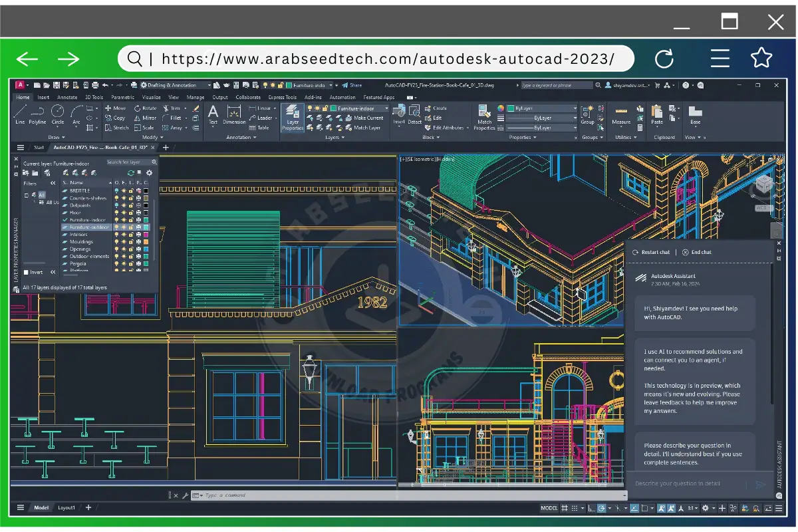Viewport: 798px width, 532px height.
Task: Select the Text annotation tool
Action: pos(213,114)
